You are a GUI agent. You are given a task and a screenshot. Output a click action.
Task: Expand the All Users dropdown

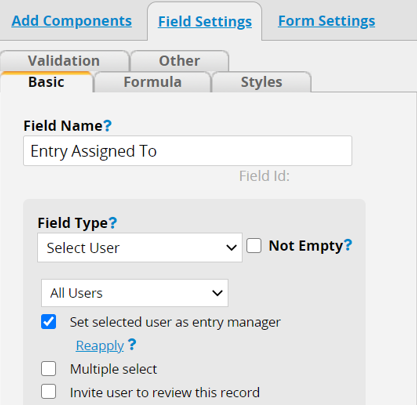coord(135,293)
